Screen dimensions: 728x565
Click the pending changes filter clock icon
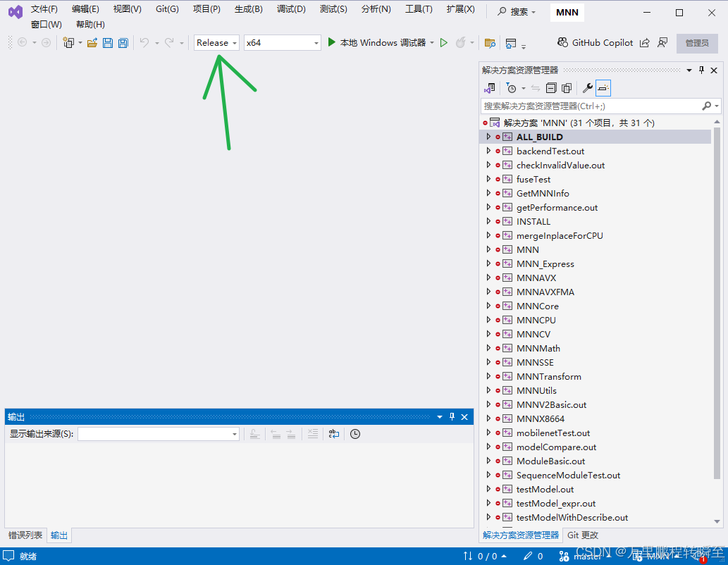point(512,88)
